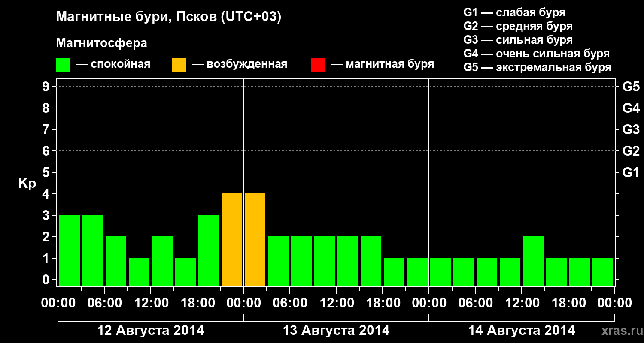The height and width of the screenshot is (343, 644).
Task: Click the Kp 3 bar for 18:00–21:00 on 12 August
Action: click(209, 250)
